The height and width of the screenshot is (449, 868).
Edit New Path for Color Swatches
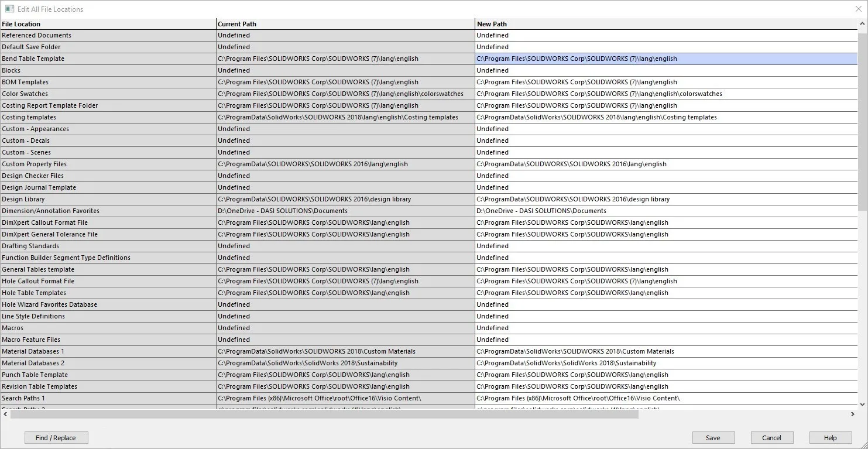666,94
